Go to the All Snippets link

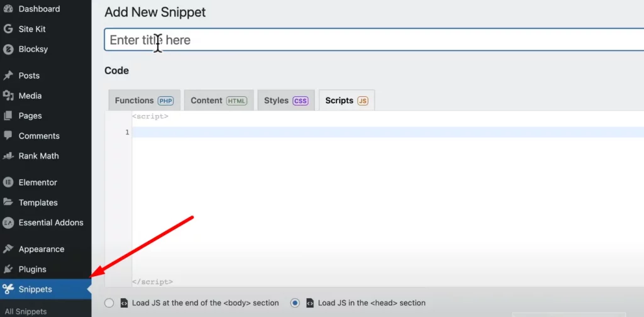pyautogui.click(x=26, y=311)
